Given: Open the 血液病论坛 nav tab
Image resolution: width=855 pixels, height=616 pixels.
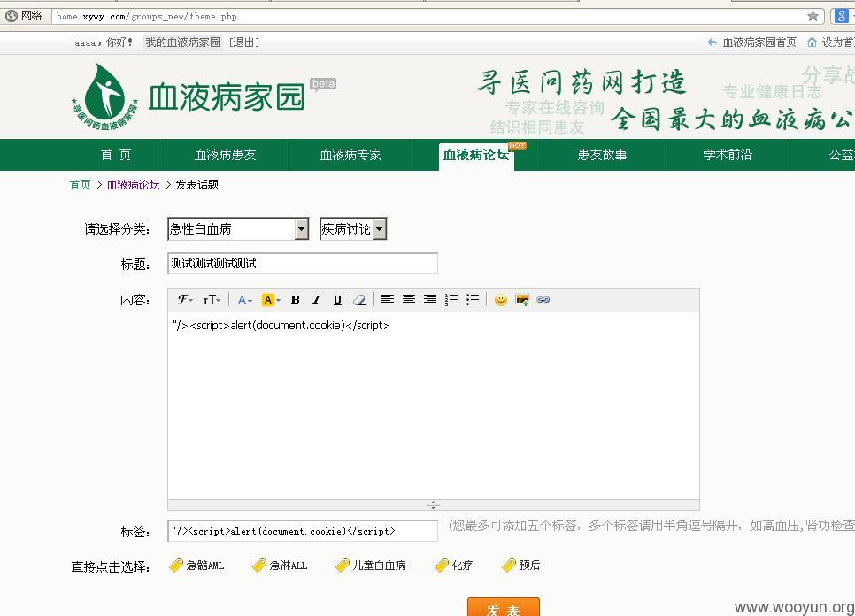Looking at the screenshot, I should point(476,157).
